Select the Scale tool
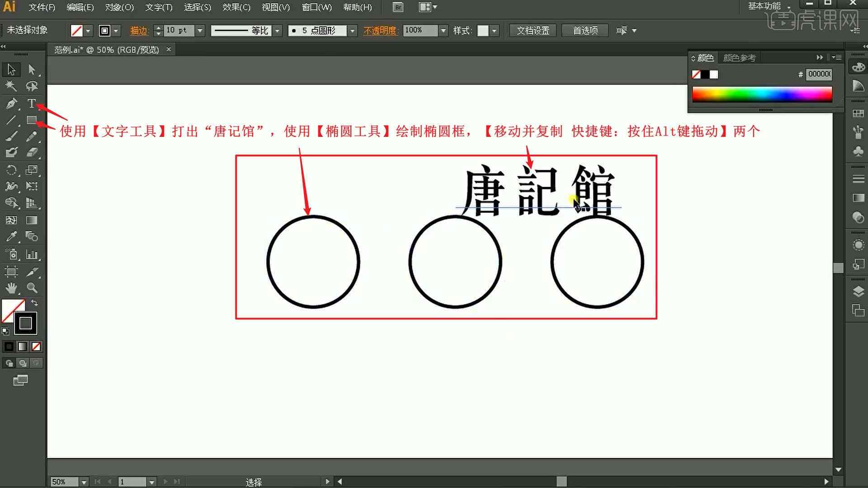Screen dimensions: 868x488 32,170
